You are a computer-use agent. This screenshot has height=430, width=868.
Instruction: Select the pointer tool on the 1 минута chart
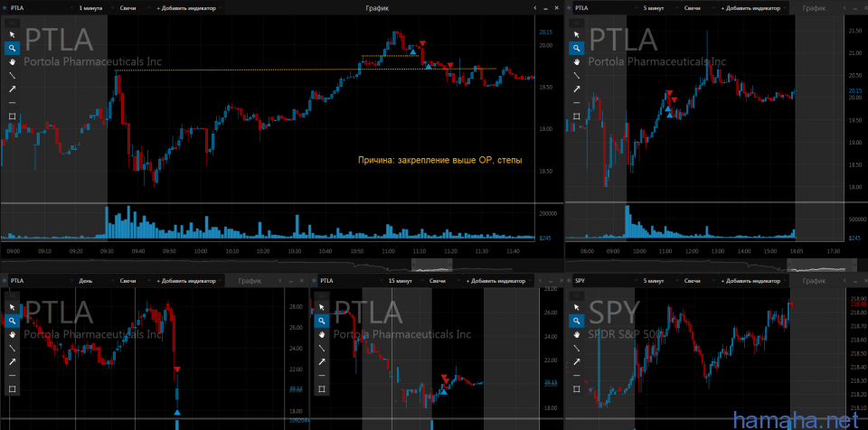(x=12, y=34)
